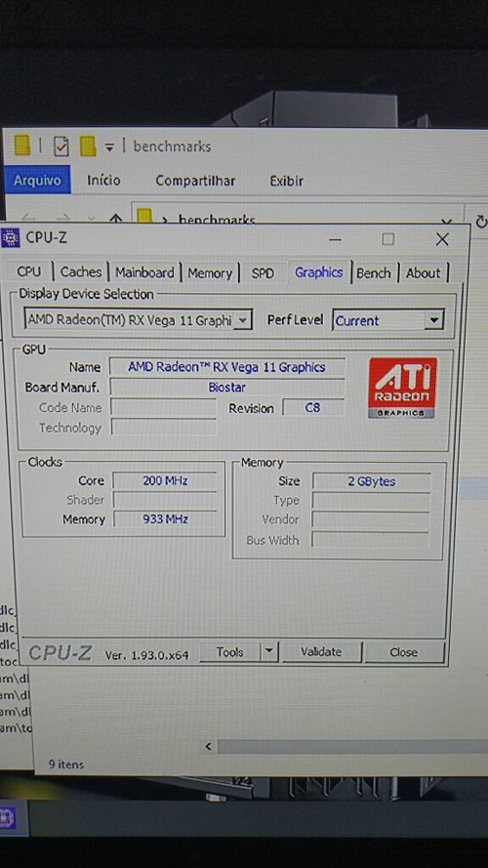Image resolution: width=488 pixels, height=868 pixels.
Task: Open the Início ribbon tab in Explorer
Action: [103, 180]
